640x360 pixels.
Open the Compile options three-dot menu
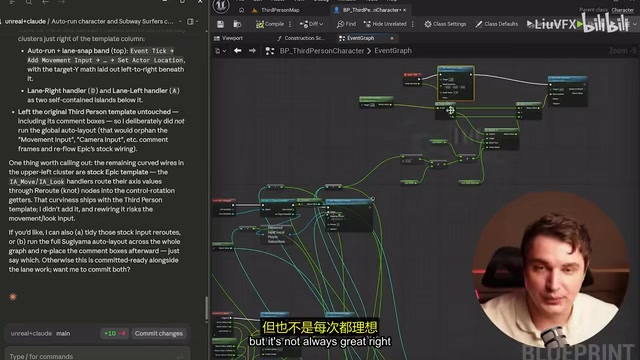pyautogui.click(x=290, y=24)
